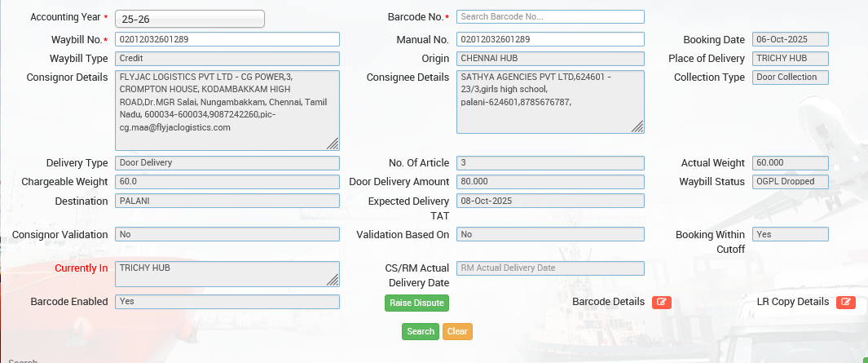The image size is (868, 363).
Task: Select the Collection Type field
Action: (x=791, y=77)
